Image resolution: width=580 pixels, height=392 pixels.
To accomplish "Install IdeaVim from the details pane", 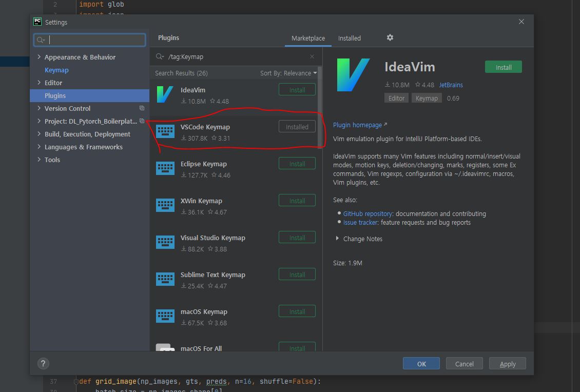I will [x=504, y=67].
